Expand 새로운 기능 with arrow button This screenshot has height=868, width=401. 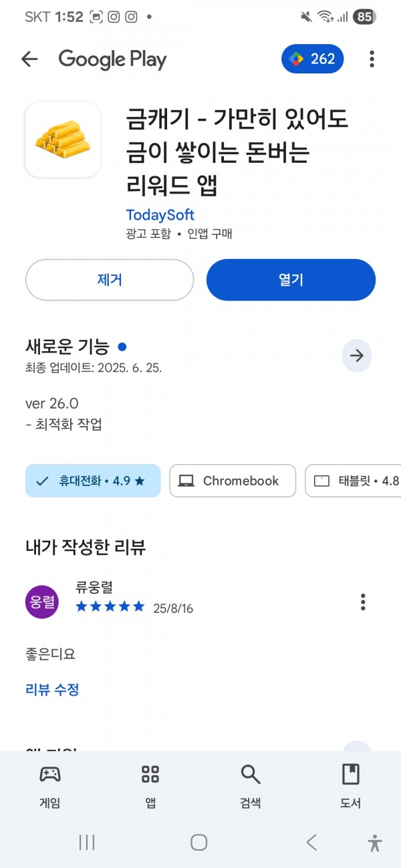pos(357,356)
